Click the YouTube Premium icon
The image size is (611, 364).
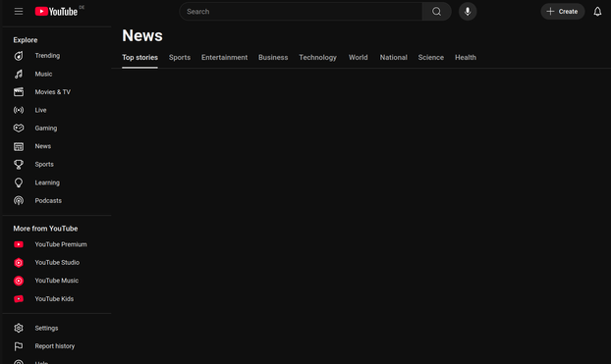point(19,244)
